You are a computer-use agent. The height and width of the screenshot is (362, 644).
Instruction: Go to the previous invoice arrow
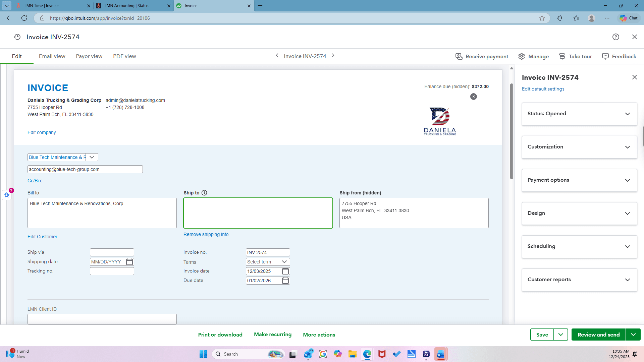277,56
